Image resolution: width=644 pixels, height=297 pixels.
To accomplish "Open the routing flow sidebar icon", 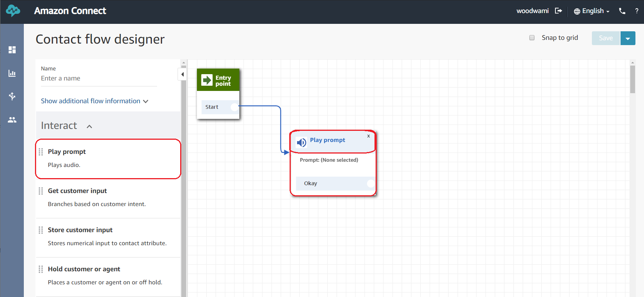I will tap(12, 97).
